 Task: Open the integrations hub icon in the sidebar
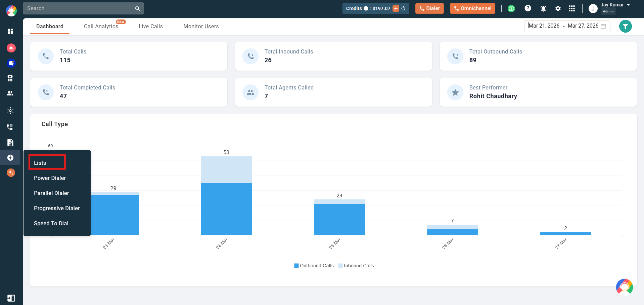click(x=10, y=110)
